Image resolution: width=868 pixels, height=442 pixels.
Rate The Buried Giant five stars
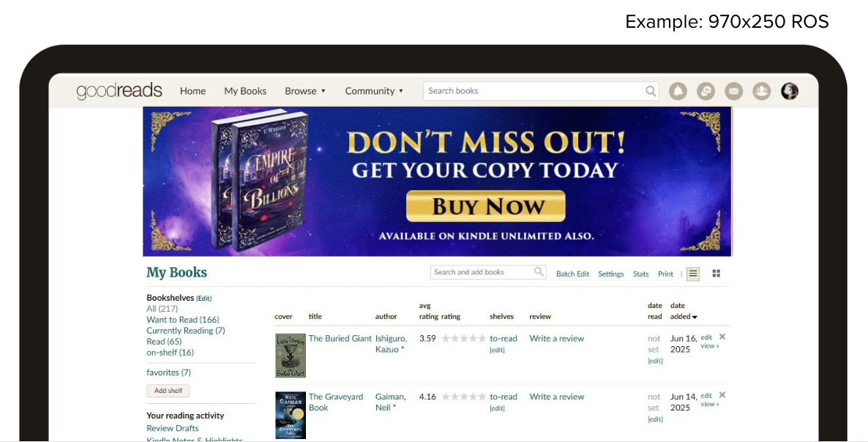(x=482, y=339)
